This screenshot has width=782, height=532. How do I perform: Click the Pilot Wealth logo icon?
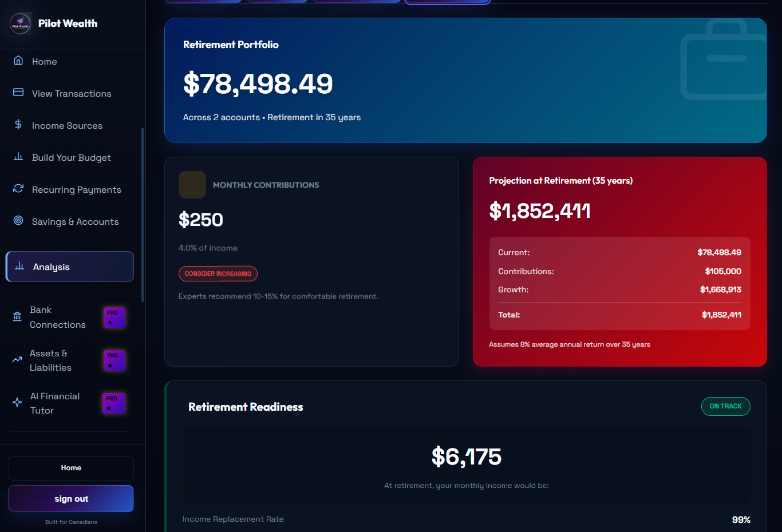(20, 23)
